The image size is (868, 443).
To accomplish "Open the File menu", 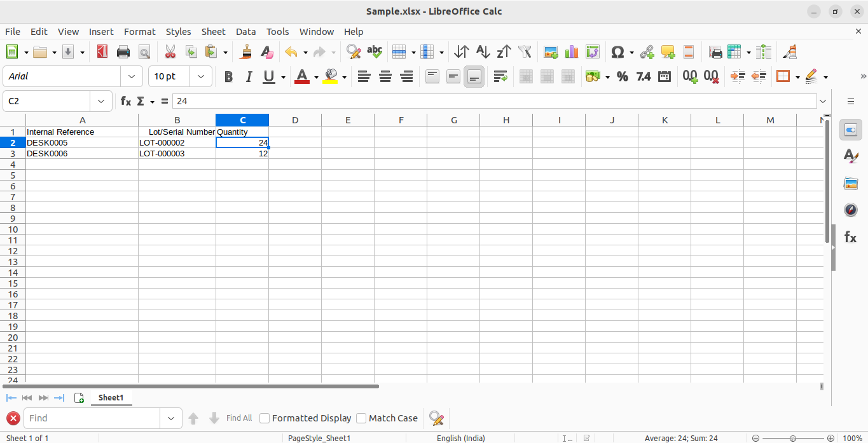I will pyautogui.click(x=13, y=31).
